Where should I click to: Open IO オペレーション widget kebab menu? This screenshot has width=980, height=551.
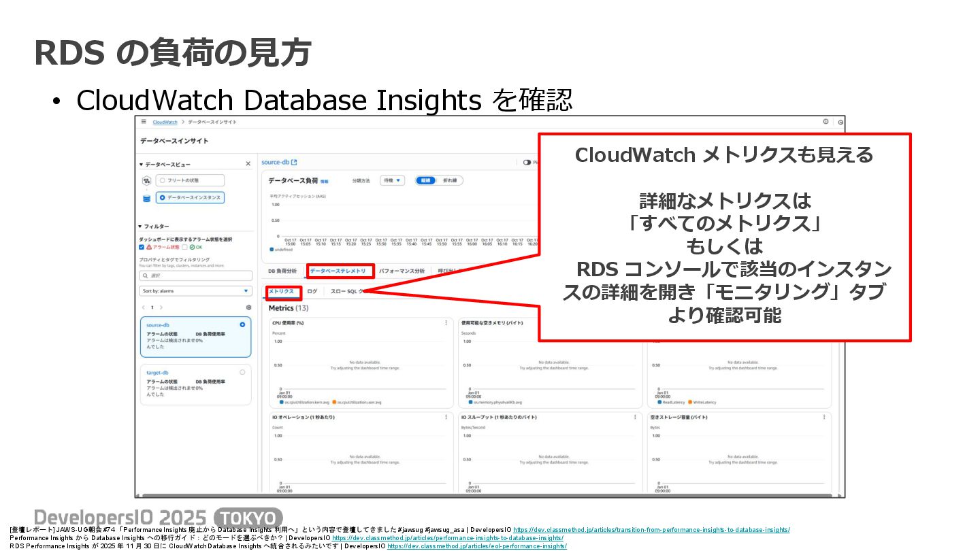tap(446, 417)
